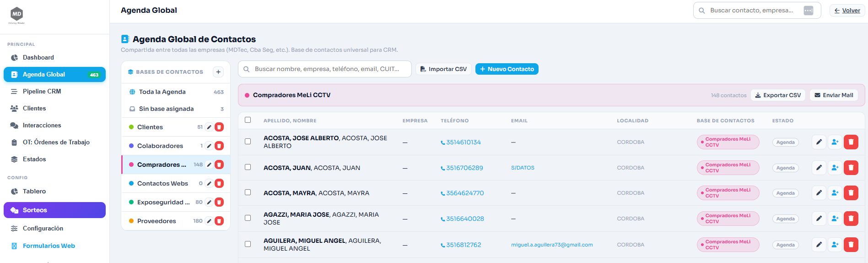Edit the Proveedores base
This screenshot has width=868, height=263.
click(209, 221)
